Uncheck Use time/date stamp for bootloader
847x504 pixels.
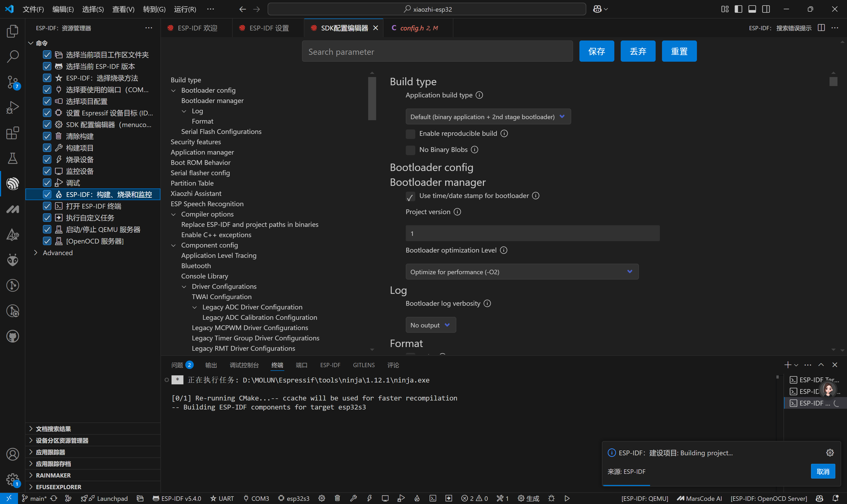[410, 196]
